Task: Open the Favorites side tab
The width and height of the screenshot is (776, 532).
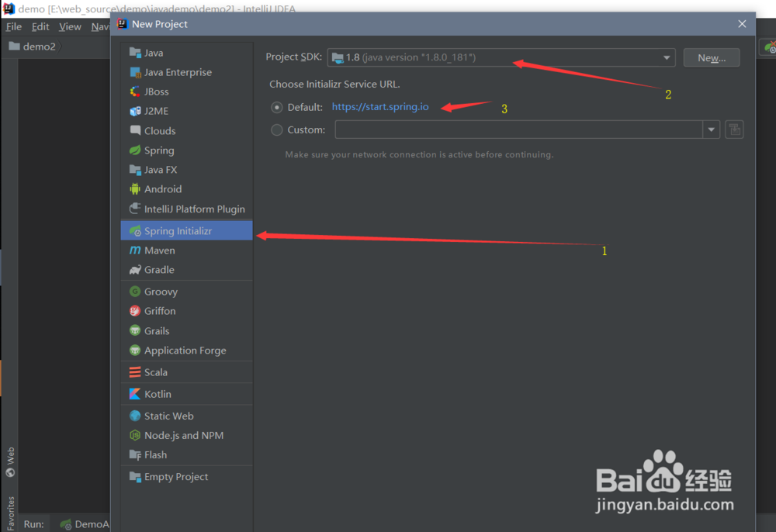Action: 10,513
